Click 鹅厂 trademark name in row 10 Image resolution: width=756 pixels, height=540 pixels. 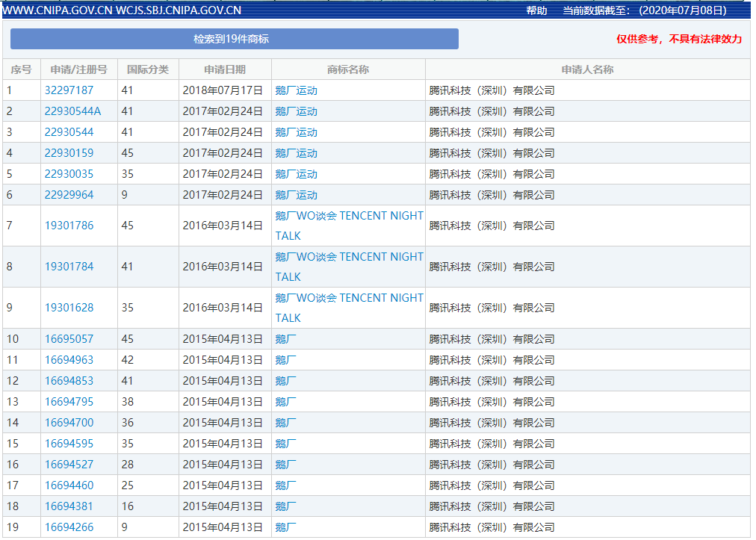[285, 339]
